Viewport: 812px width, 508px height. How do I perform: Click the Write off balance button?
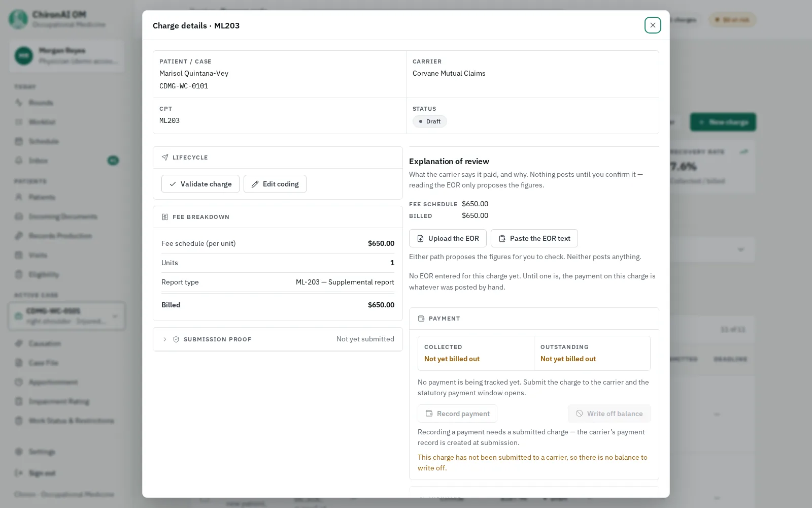(609, 414)
